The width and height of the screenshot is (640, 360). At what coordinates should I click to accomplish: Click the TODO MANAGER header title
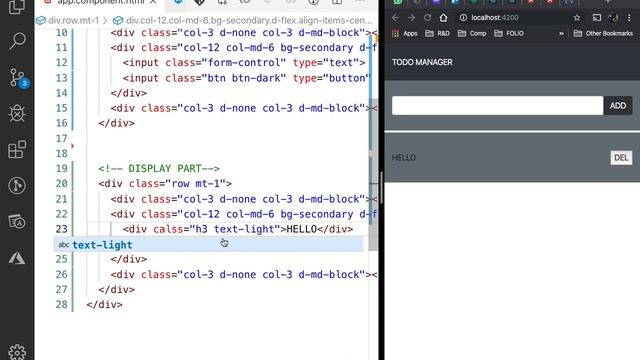tap(422, 62)
